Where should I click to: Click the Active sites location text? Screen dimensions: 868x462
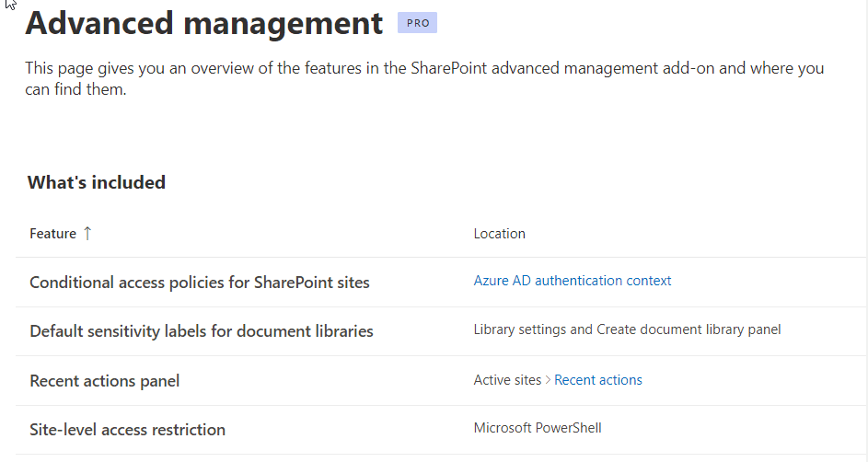coord(507,380)
